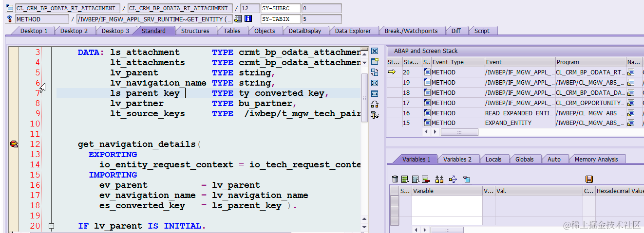Click the Program column header in stack
Screen dimensions: 644x233
pos(590,62)
